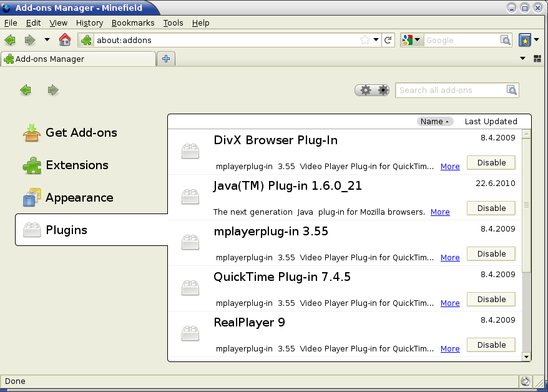Image resolution: width=548 pixels, height=392 pixels.
Task: Click the add-on puzzle site icon in address bar
Action: (86, 40)
